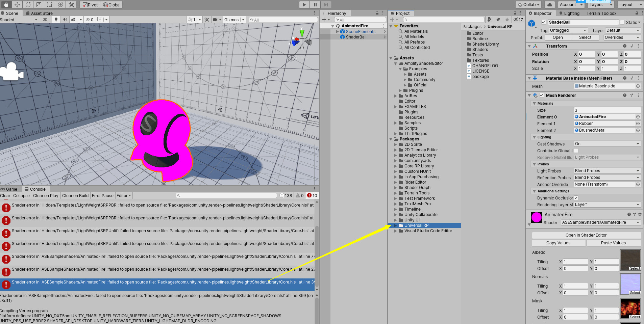Open the custom editor tools icon
This screenshot has width=644, height=324.
(71, 4)
